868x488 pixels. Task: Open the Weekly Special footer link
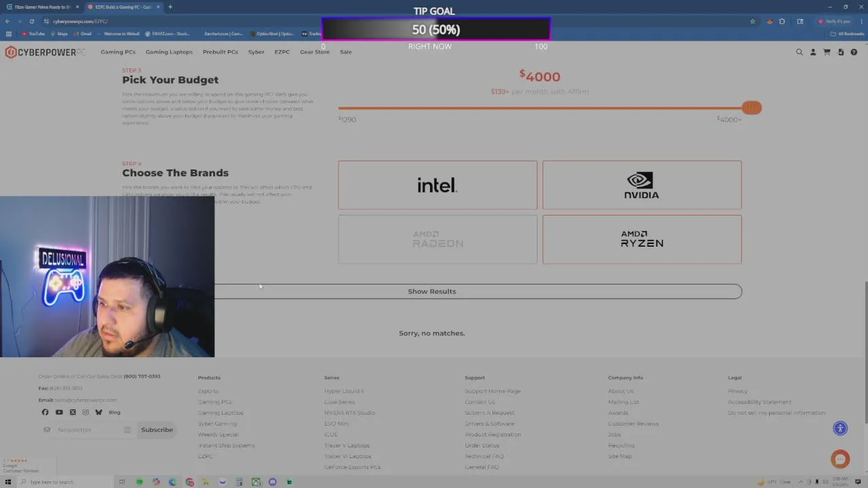pos(218,434)
